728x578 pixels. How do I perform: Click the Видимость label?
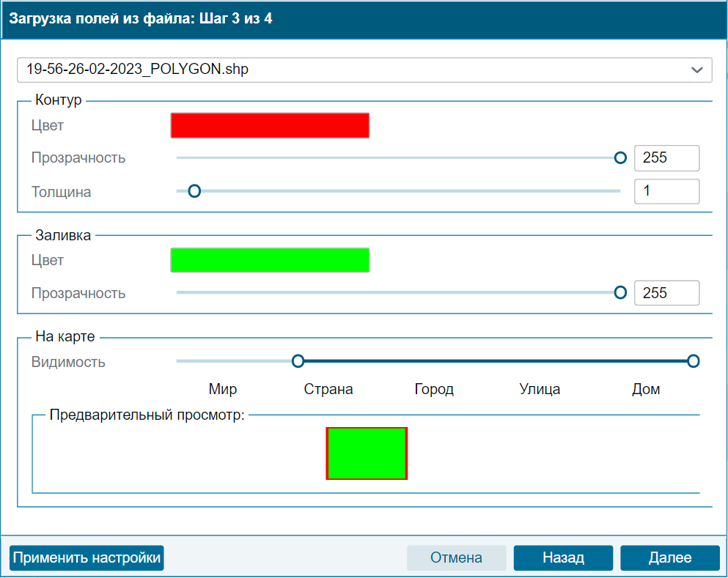click(68, 362)
